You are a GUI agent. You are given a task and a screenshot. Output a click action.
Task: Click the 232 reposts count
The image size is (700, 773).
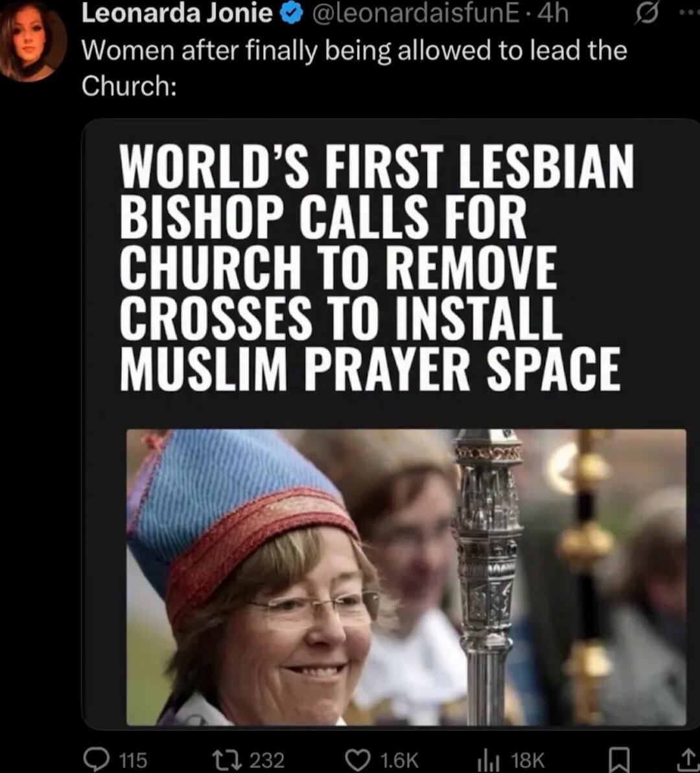266,759
